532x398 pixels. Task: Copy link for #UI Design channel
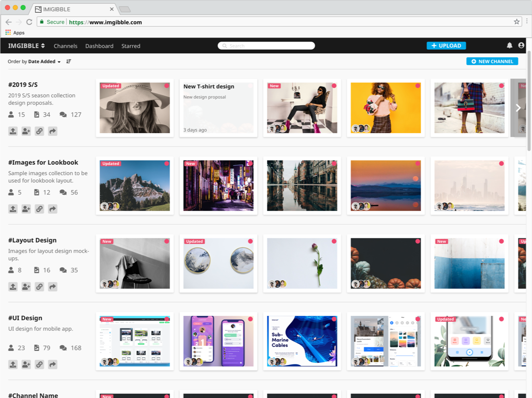39,364
